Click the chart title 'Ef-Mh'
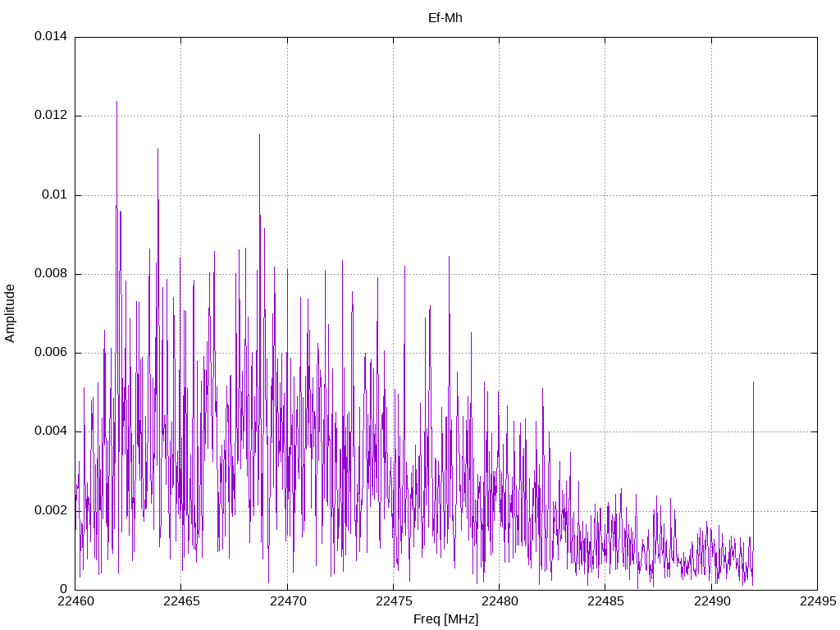The height and width of the screenshot is (630, 840). [445, 17]
